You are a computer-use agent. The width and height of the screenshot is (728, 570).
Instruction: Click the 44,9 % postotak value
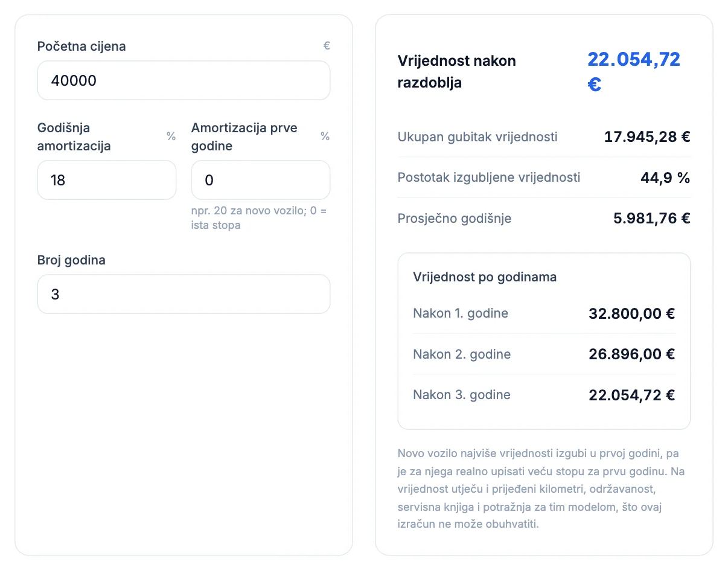[x=665, y=178]
